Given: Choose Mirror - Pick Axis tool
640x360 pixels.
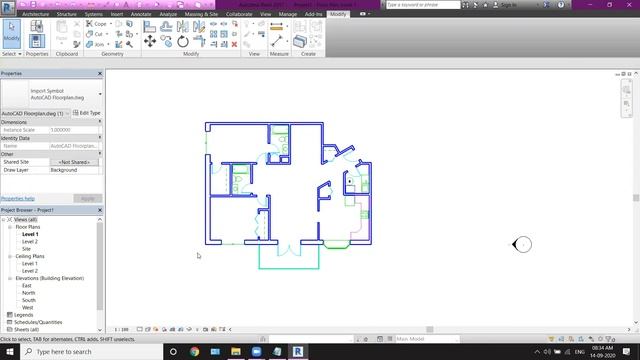Looking at the screenshot, I should tap(182, 27).
